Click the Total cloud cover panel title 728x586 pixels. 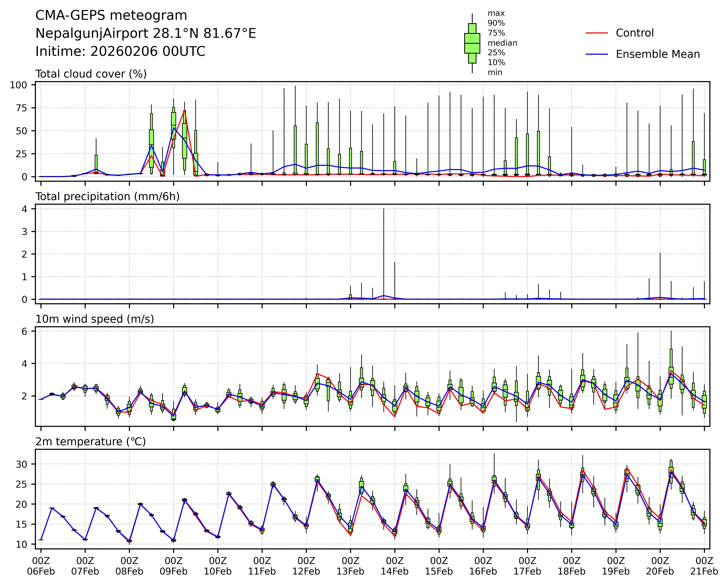click(91, 74)
